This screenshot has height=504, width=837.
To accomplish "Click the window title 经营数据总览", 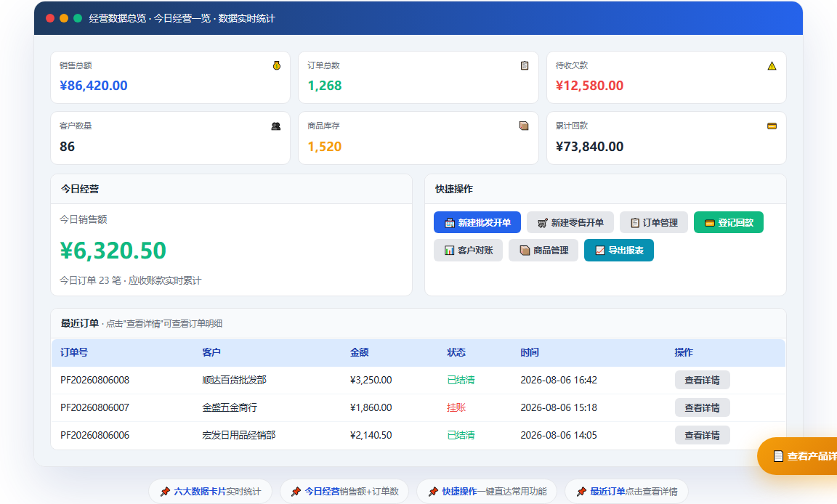I will [x=118, y=19].
